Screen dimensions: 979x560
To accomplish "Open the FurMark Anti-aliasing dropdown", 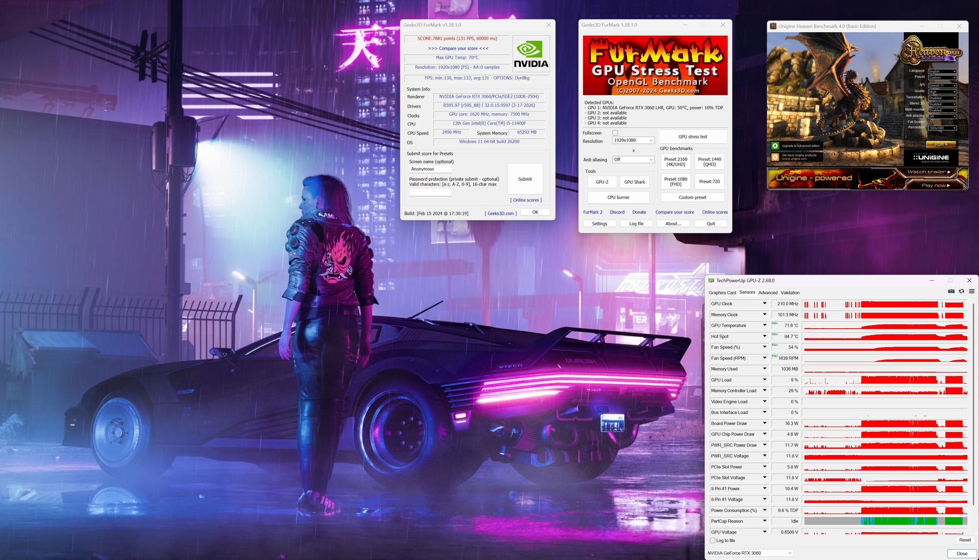I will click(x=633, y=160).
